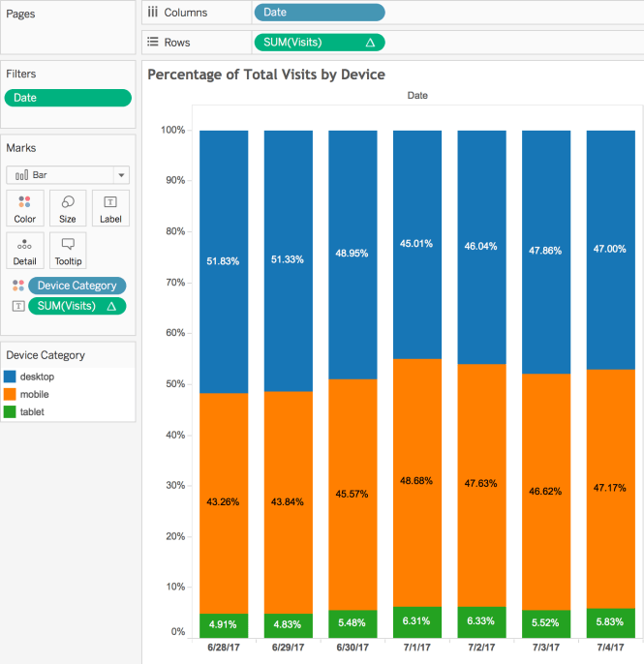The width and height of the screenshot is (644, 664).
Task: Click the label icon beside SUM(Visits) in Marks
Action: (17, 306)
